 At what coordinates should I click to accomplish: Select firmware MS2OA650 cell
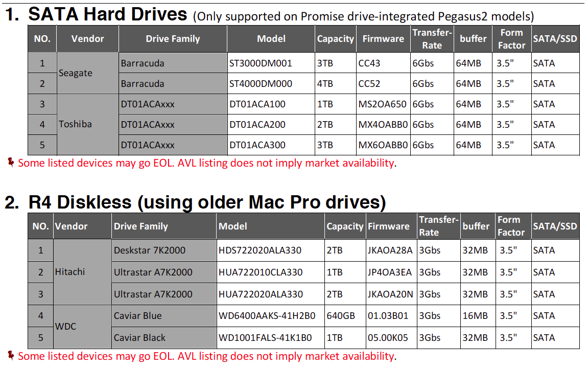tap(383, 104)
